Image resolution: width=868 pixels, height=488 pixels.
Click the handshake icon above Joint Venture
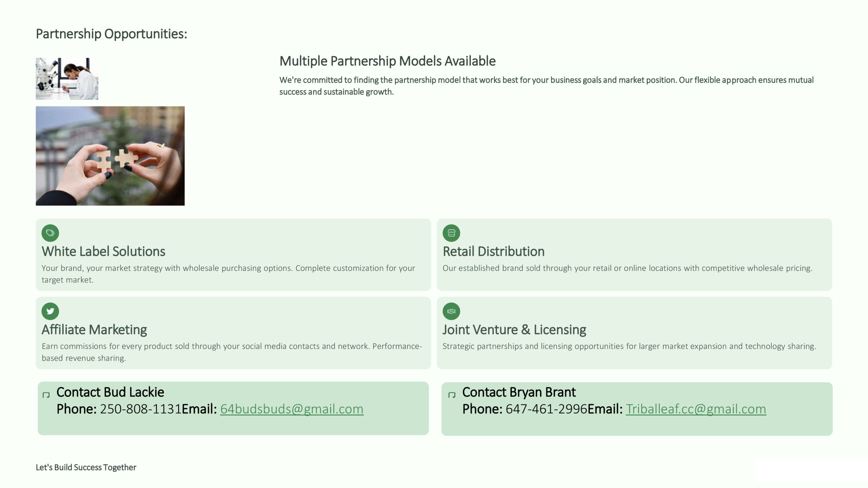pos(451,311)
